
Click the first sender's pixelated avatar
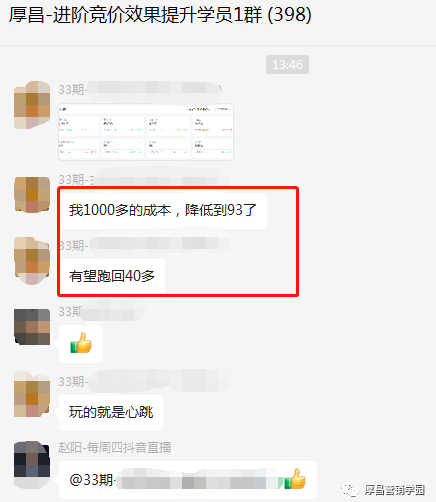click(32, 104)
